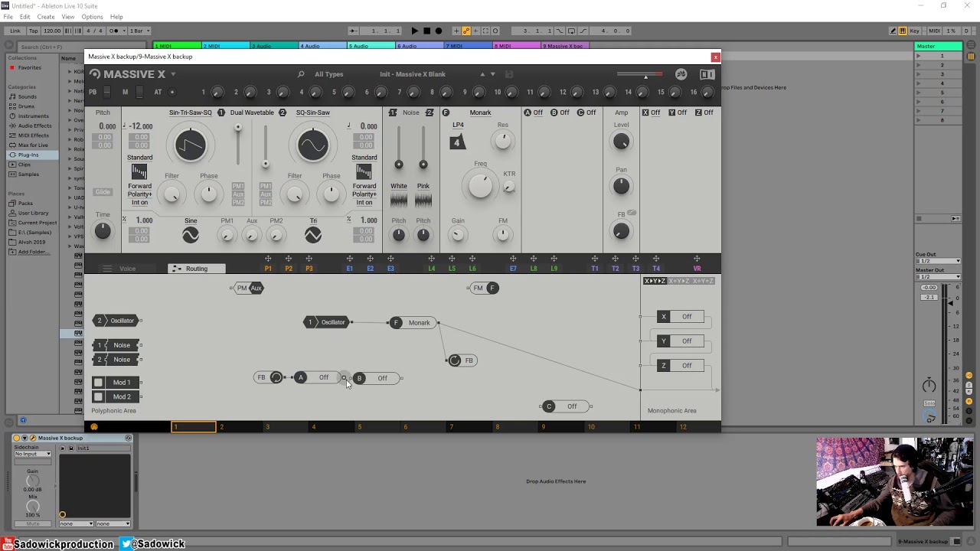Select previous preset with up arrow
This screenshot has height=551, width=980.
coord(482,74)
